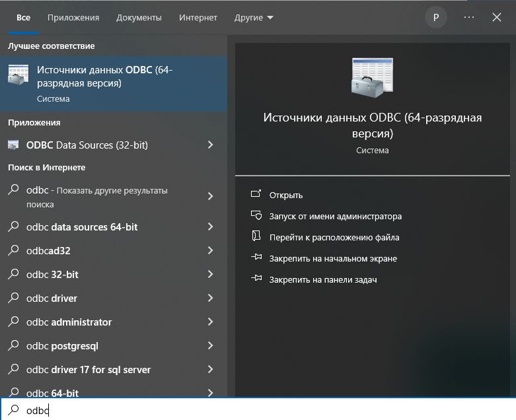Open the "odbc driver 17 for sql server" suggestion

[89, 370]
